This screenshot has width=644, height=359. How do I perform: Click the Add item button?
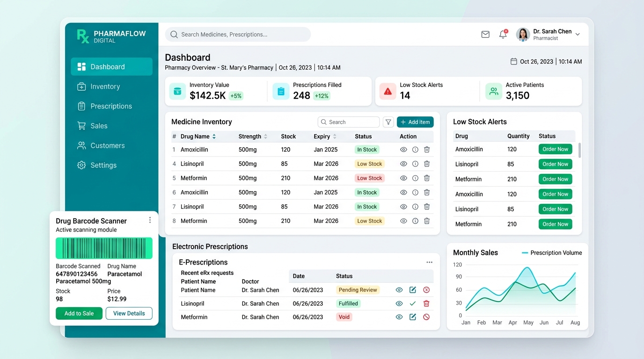point(415,122)
